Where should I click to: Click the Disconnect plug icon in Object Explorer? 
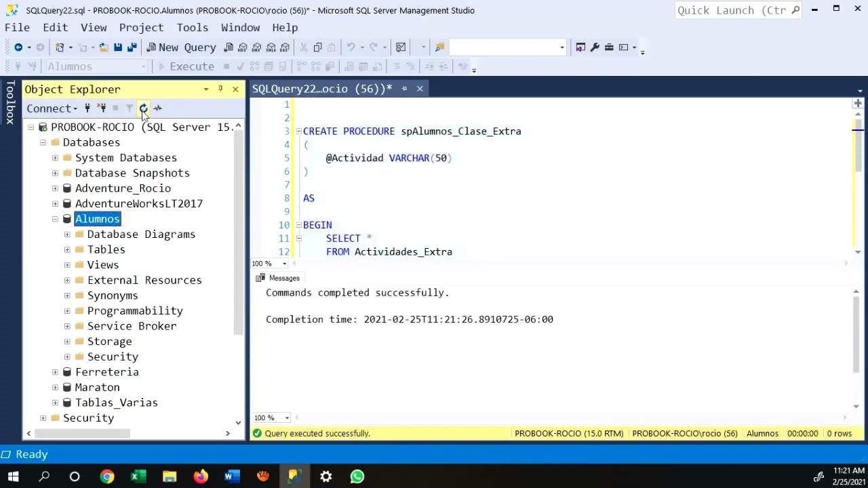(102, 108)
